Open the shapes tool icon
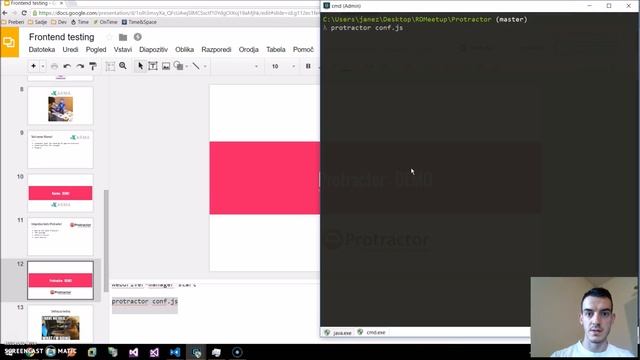This screenshot has height=360, width=640. coord(179,66)
